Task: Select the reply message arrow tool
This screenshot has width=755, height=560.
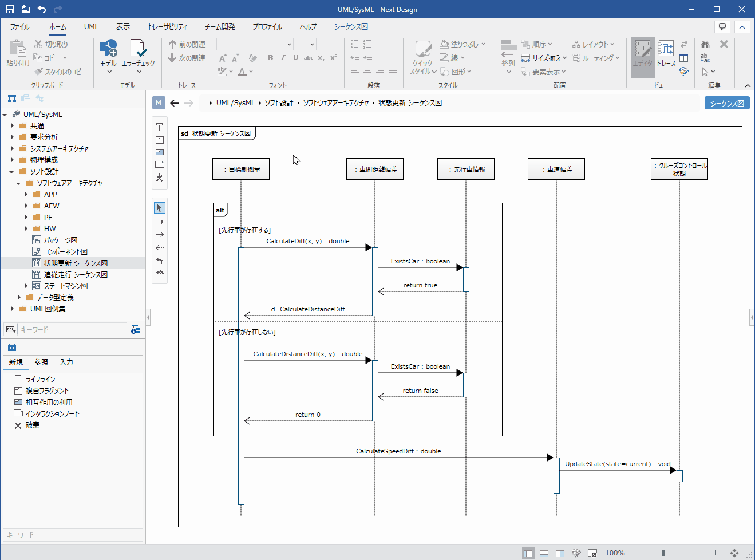Action: coord(160,247)
